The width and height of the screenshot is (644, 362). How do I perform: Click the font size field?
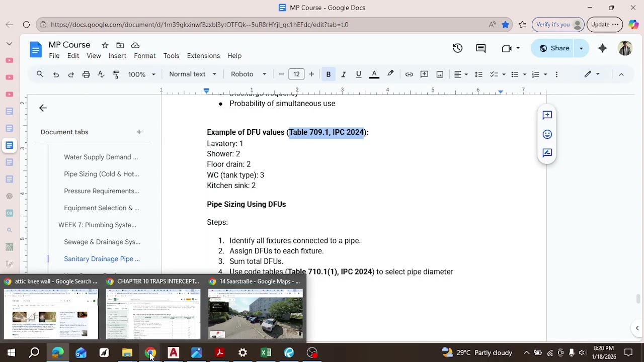tap(296, 74)
